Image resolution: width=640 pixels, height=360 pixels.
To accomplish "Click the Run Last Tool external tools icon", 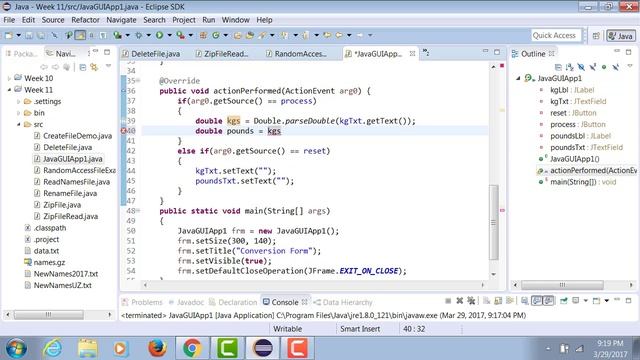I will [x=180, y=36].
